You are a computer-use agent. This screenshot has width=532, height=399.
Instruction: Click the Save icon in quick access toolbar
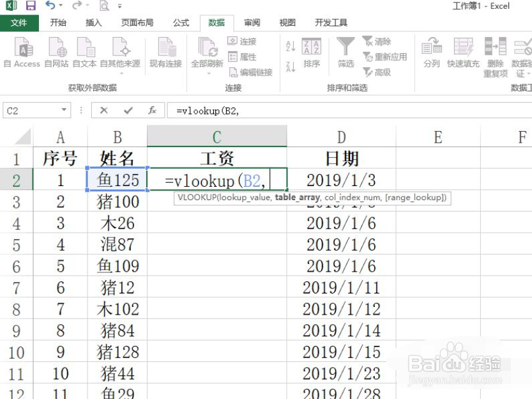(x=31, y=5)
